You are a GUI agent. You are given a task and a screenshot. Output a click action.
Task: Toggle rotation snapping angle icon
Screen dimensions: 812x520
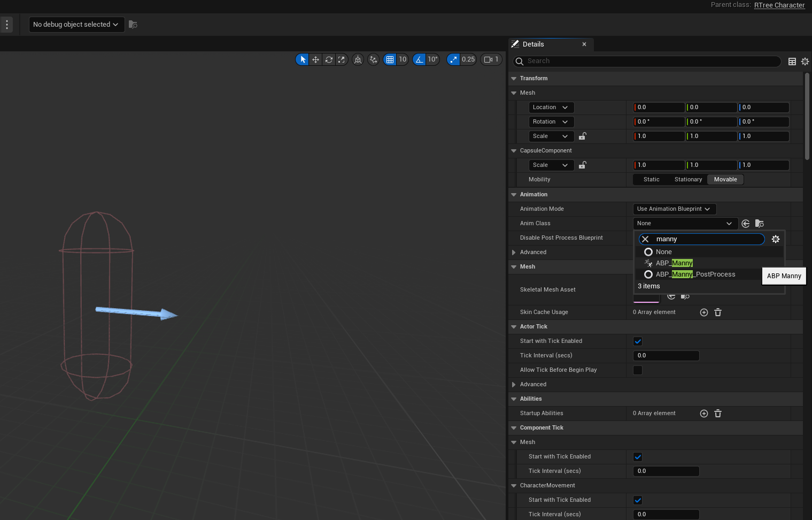pos(419,59)
